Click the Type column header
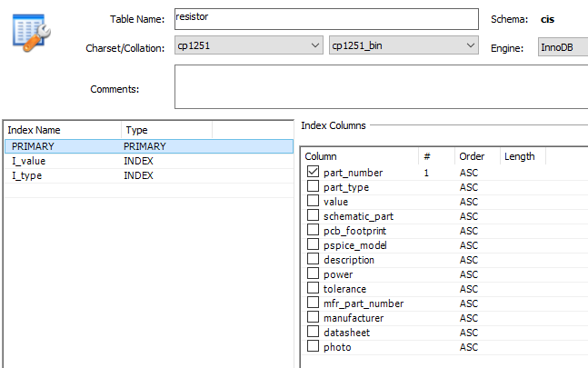Viewport: 588px width, 368px height. 165,130
